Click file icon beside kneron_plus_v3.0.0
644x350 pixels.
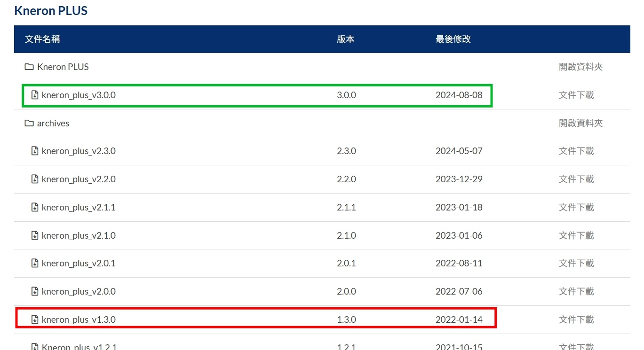[34, 95]
